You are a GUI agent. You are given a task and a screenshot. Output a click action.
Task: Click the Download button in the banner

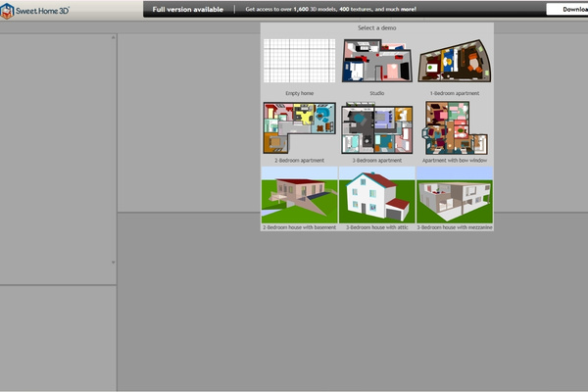567,10
